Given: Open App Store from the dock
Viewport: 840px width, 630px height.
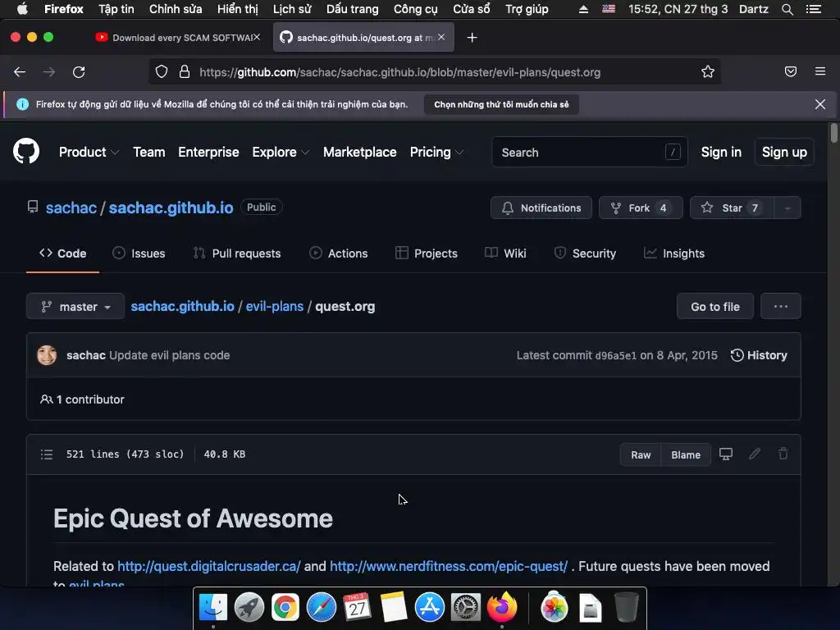Looking at the screenshot, I should pos(430,608).
